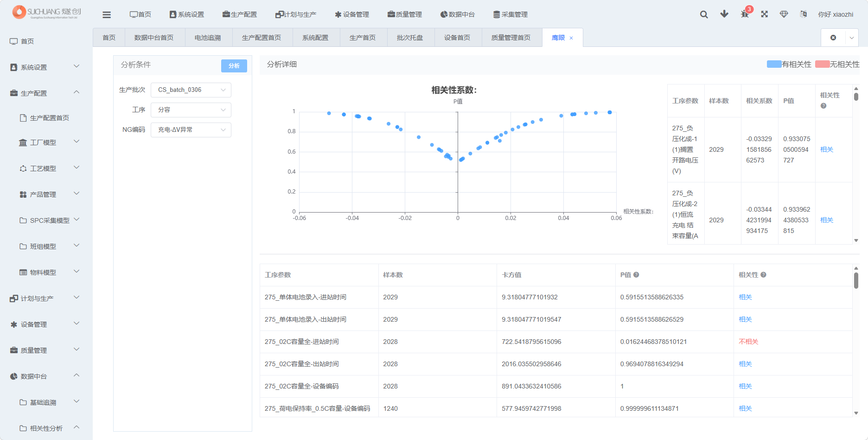This screenshot has width=868, height=440.
Task: Expand the 班组模型 sidebar group
Action: tap(77, 246)
